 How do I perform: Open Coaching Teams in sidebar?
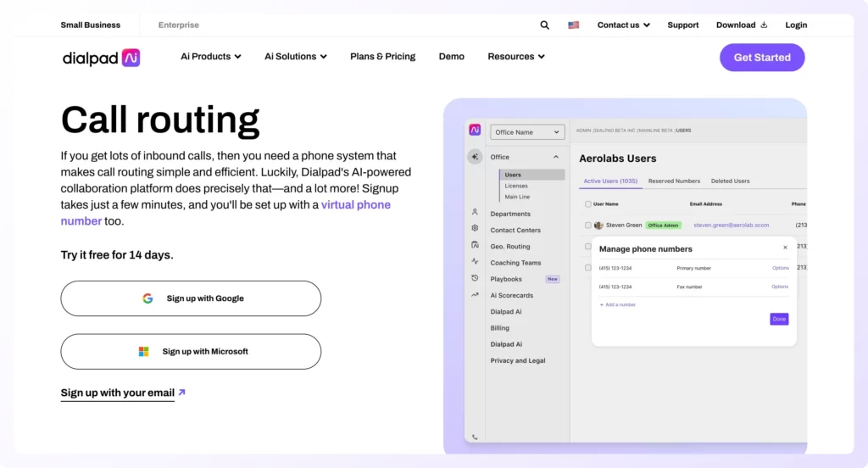tap(515, 263)
